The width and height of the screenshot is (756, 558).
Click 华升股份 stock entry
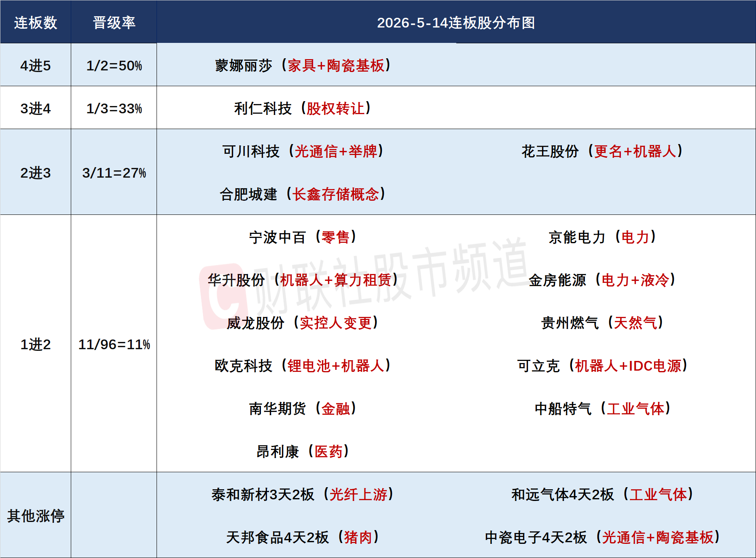pyautogui.click(x=303, y=280)
